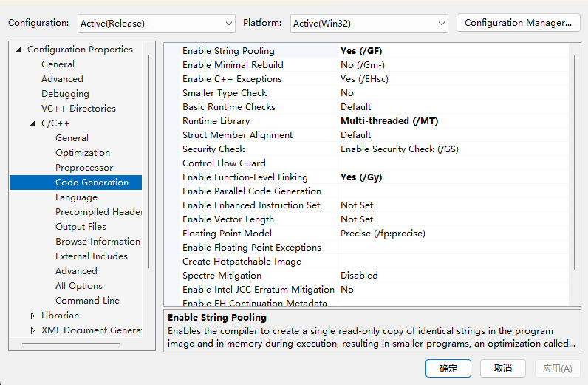Image resolution: width=588 pixels, height=385 pixels.
Task: Expand the XML Document Generator node
Action: [33, 330]
